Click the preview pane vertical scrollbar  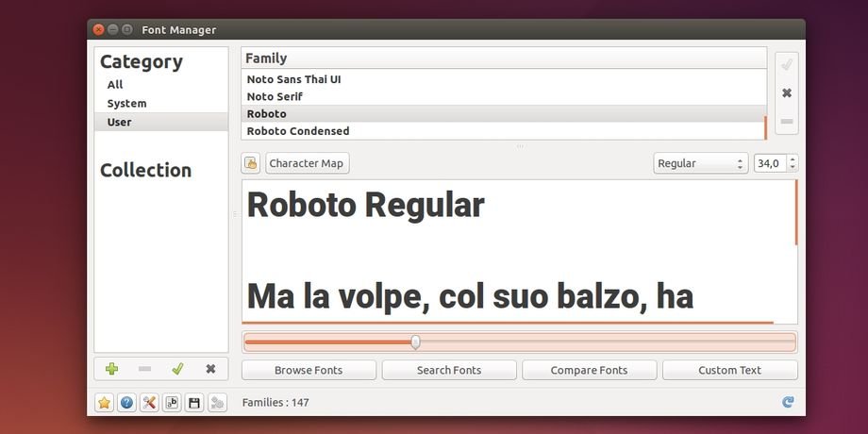tap(796, 212)
